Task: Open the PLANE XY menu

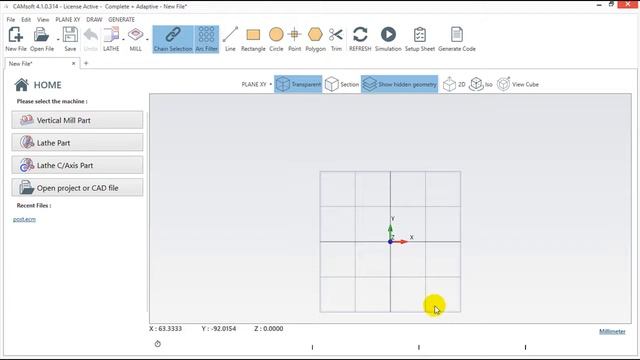Action: point(68,20)
